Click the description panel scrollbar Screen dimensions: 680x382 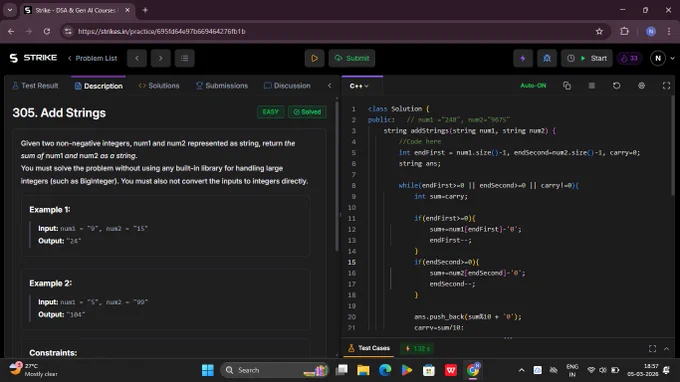337,176
